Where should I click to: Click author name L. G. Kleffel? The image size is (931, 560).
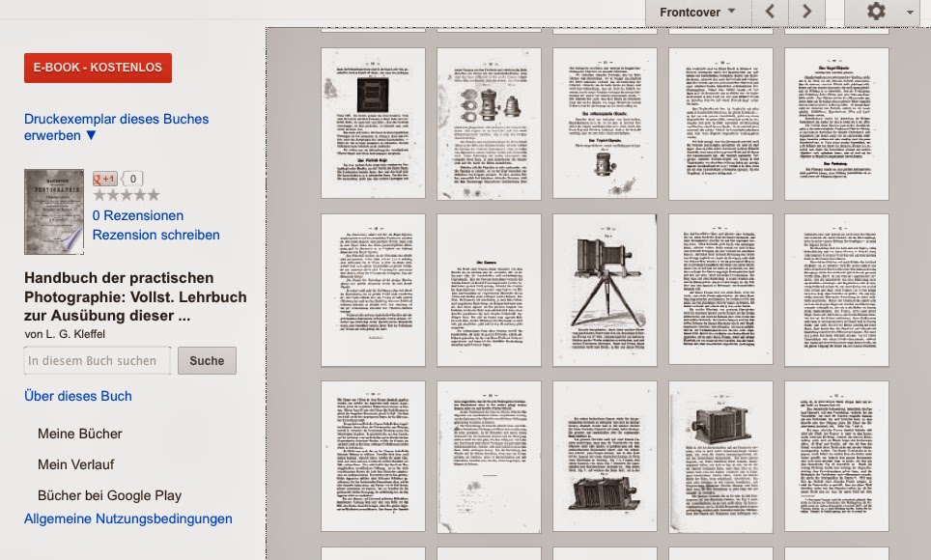[75, 334]
